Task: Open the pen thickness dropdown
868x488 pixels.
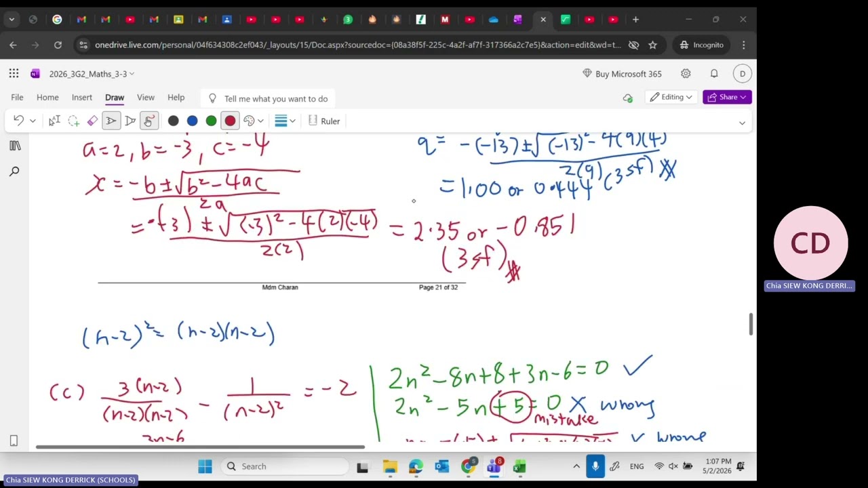Action: coord(285,121)
